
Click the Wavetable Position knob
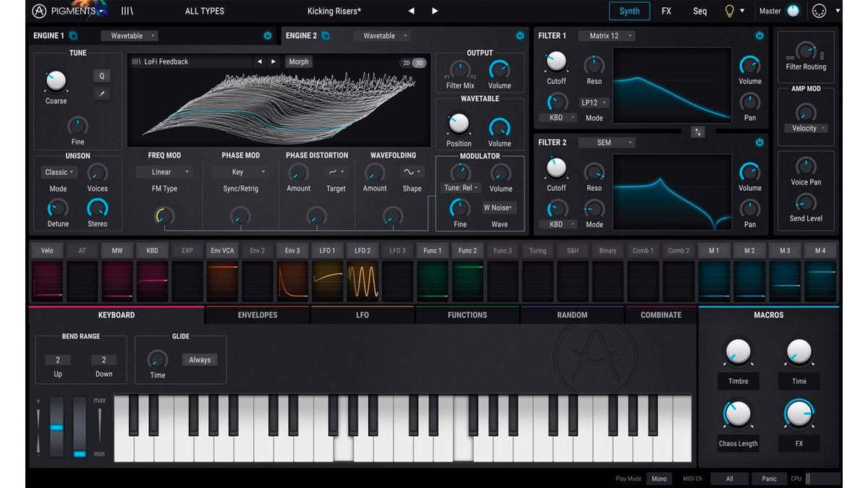(x=459, y=124)
